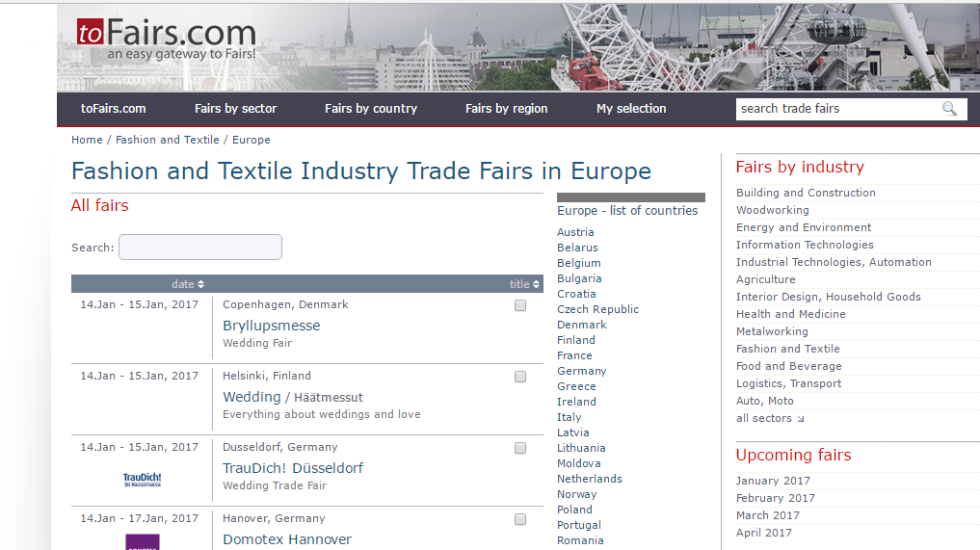Open TrauDich! Düsseldorf fair link
Screen dimensions: 980x550
(293, 468)
